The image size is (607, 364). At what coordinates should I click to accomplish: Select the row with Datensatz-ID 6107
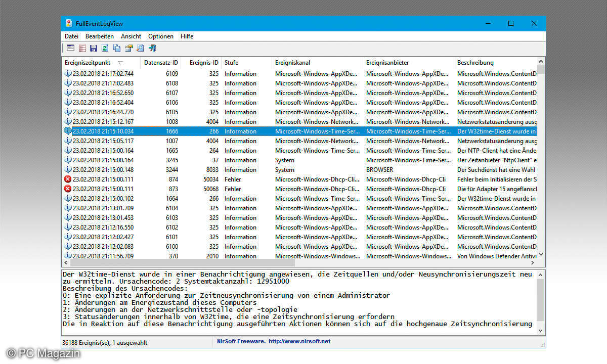tap(299, 93)
